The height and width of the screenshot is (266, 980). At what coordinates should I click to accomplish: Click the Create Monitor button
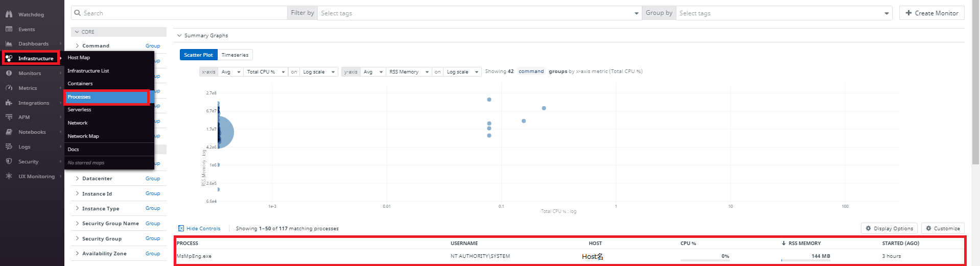(931, 13)
